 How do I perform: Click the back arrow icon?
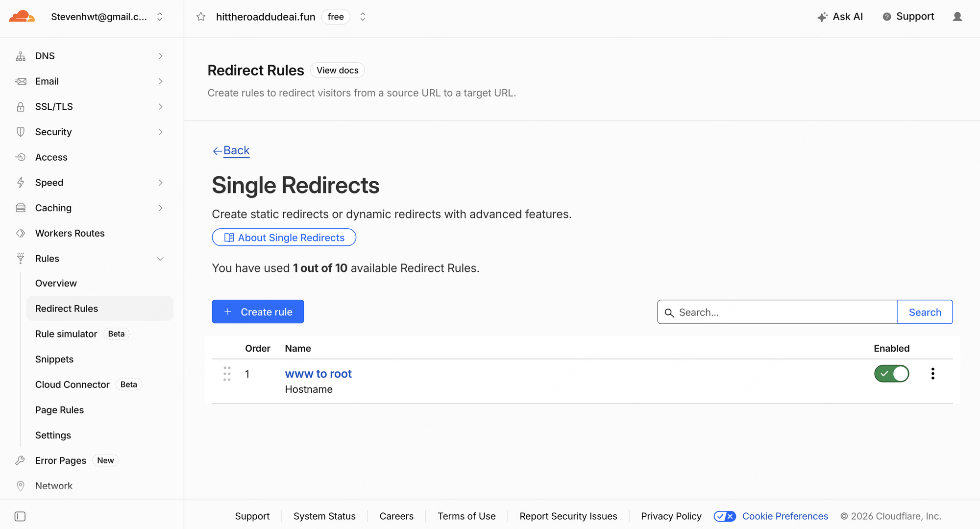point(217,151)
